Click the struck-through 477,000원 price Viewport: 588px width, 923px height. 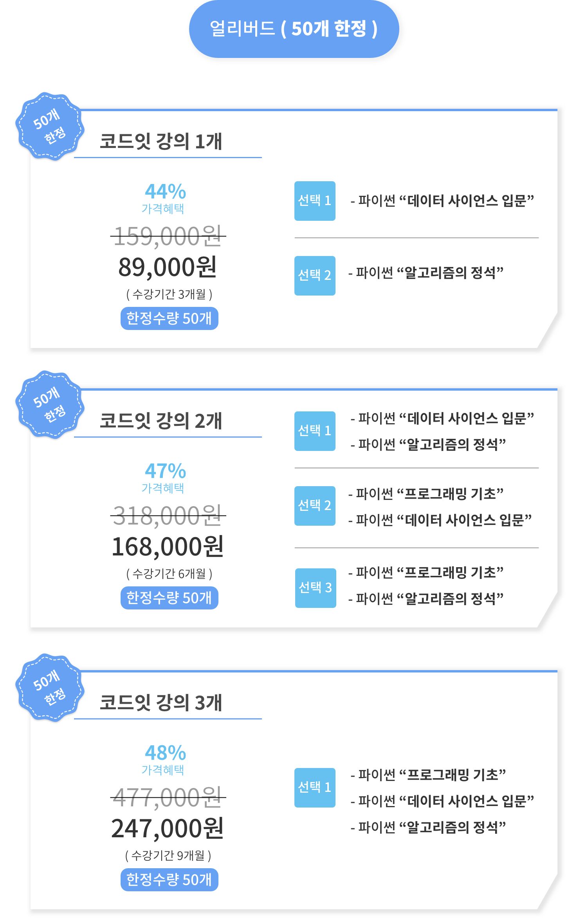pyautogui.click(x=168, y=797)
